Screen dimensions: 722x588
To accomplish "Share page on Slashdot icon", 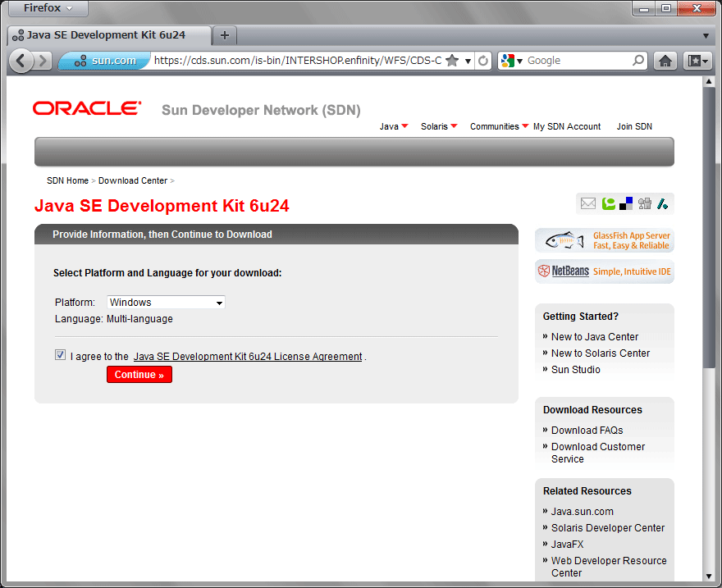I will tap(663, 203).
